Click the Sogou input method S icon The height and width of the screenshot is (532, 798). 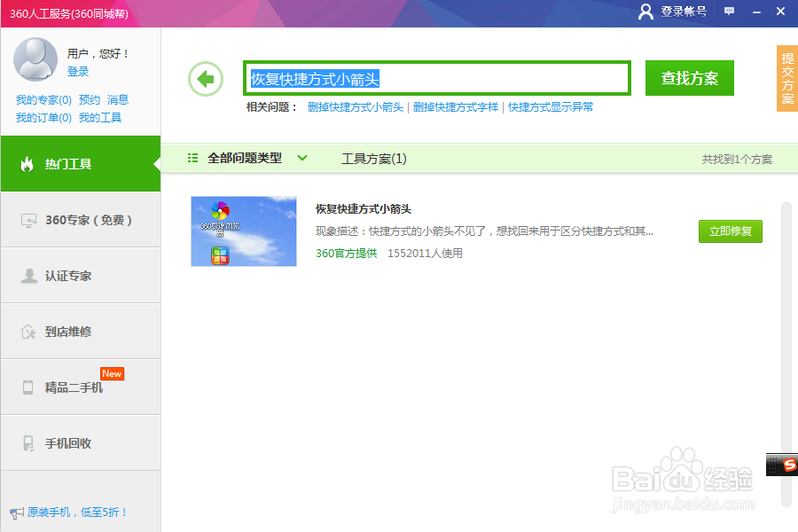coord(788,465)
